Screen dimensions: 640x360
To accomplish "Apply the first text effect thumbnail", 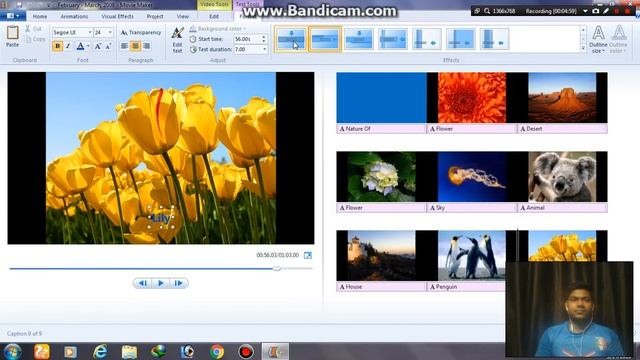I will [x=291, y=39].
